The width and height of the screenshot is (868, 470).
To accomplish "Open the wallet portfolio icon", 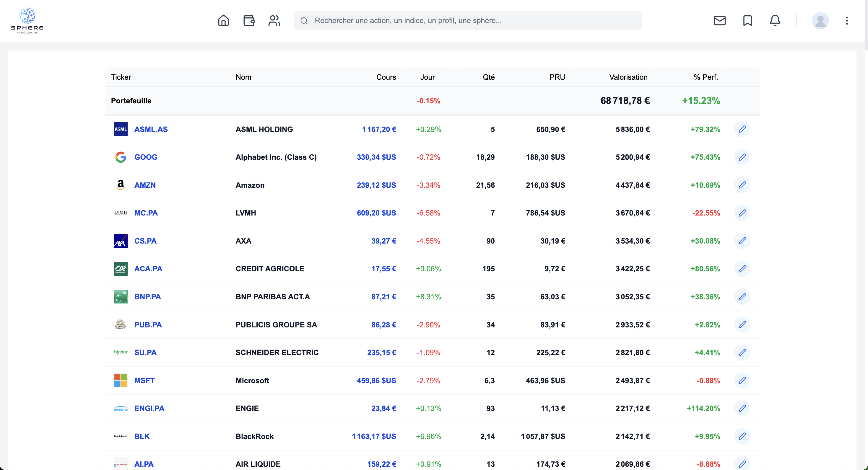I will [249, 21].
